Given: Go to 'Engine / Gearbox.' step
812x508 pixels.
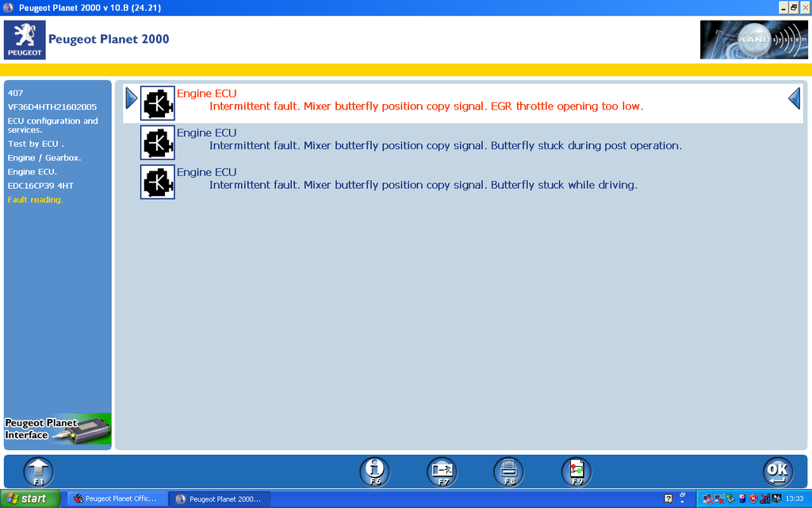Looking at the screenshot, I should pyautogui.click(x=44, y=158).
